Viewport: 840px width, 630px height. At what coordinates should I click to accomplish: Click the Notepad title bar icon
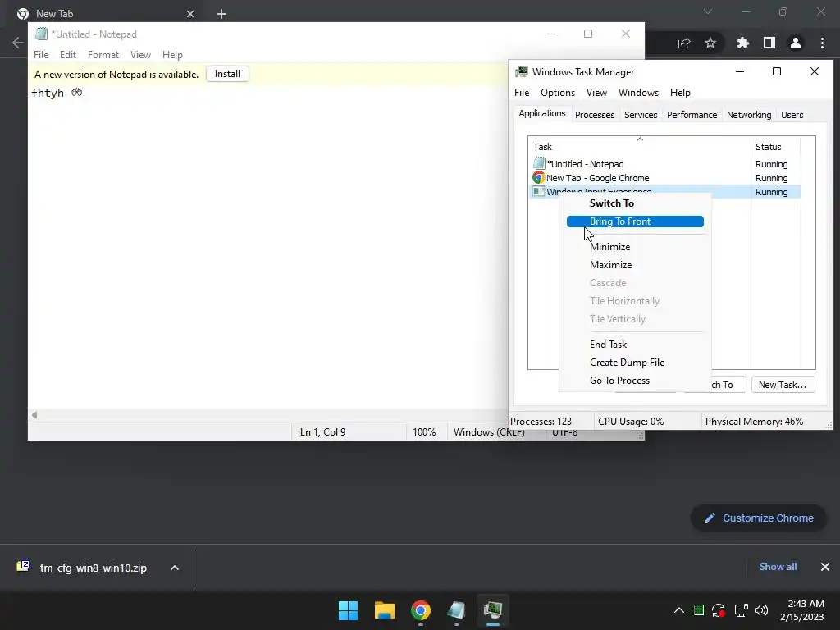(x=41, y=34)
